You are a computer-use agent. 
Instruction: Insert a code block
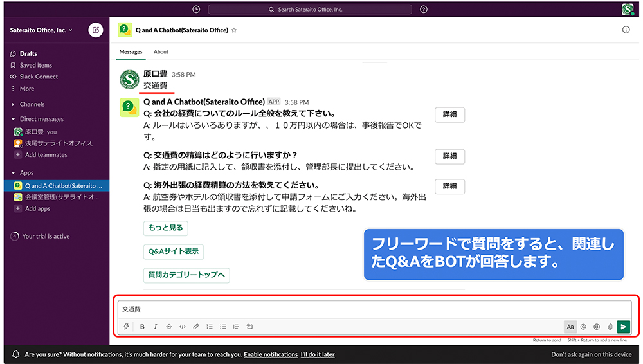[249, 327]
